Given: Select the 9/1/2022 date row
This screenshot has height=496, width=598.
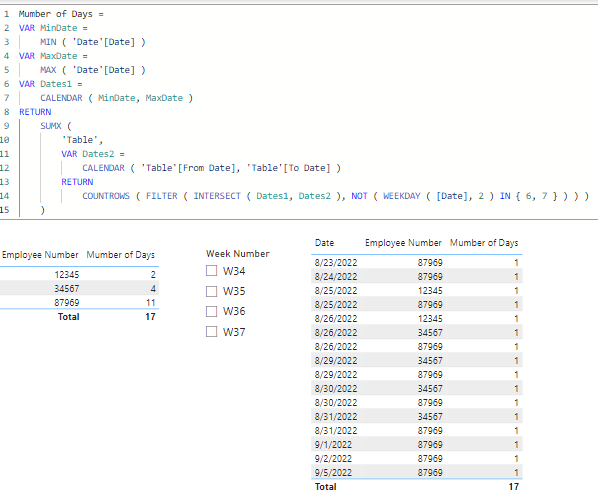Looking at the screenshot, I should (x=417, y=445).
